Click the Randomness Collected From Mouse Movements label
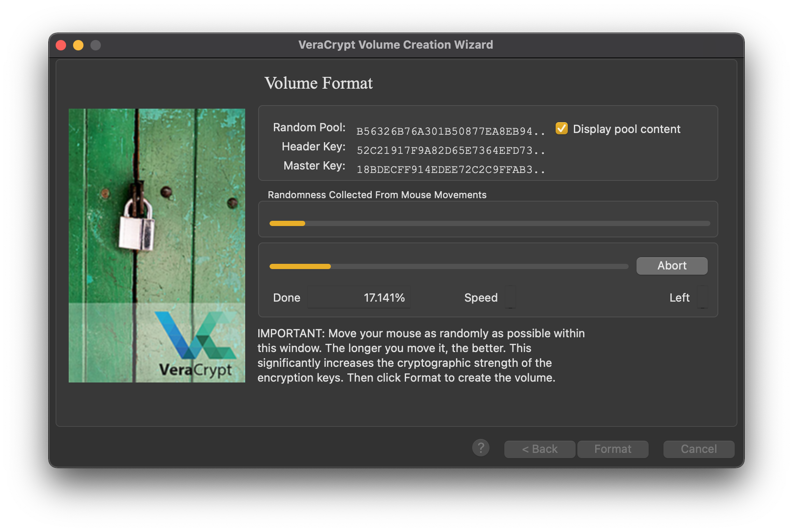 tap(377, 195)
